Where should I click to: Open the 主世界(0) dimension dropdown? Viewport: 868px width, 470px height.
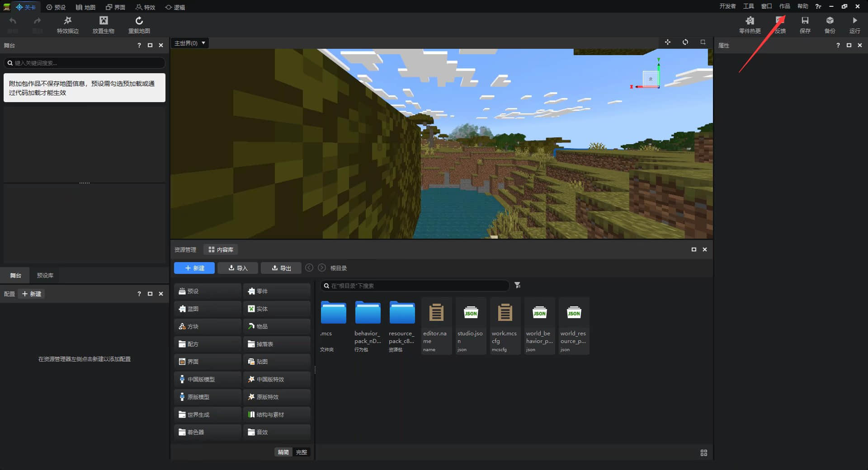pyautogui.click(x=190, y=43)
